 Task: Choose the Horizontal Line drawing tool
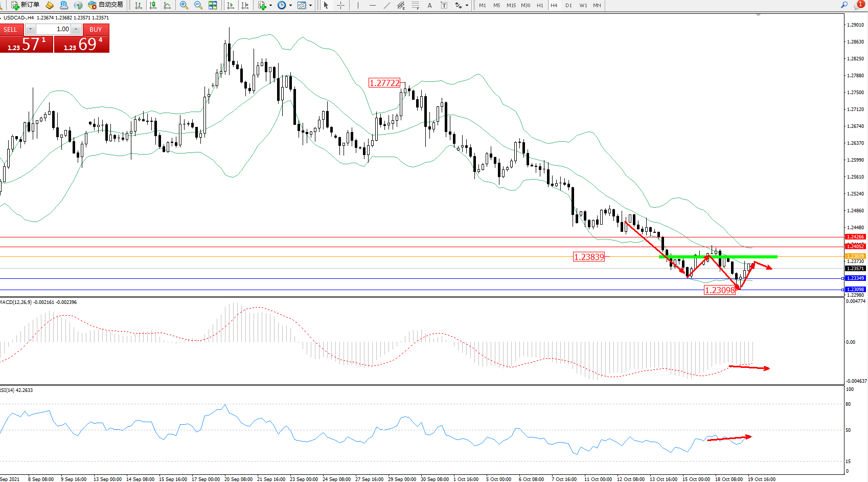[x=372, y=5]
